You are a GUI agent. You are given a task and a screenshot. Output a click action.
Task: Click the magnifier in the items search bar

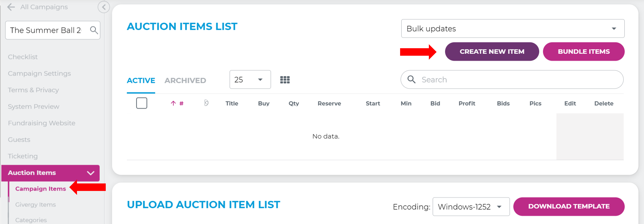point(411,80)
